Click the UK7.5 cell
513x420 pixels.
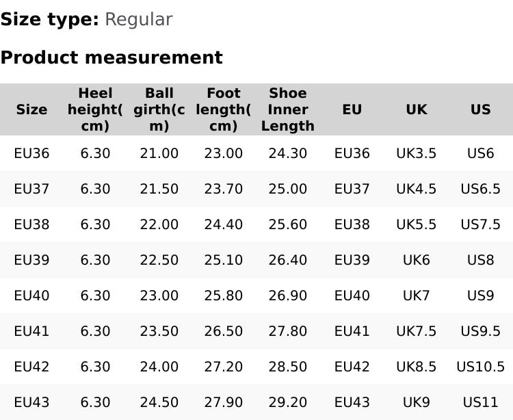point(416,331)
